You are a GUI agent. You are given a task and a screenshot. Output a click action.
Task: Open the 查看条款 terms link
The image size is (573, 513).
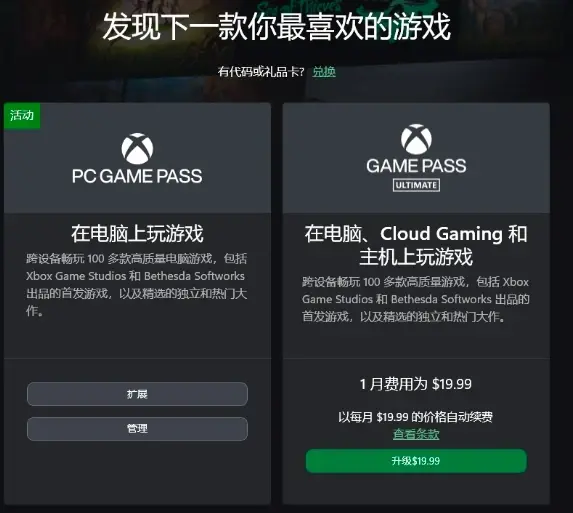pyautogui.click(x=416, y=434)
